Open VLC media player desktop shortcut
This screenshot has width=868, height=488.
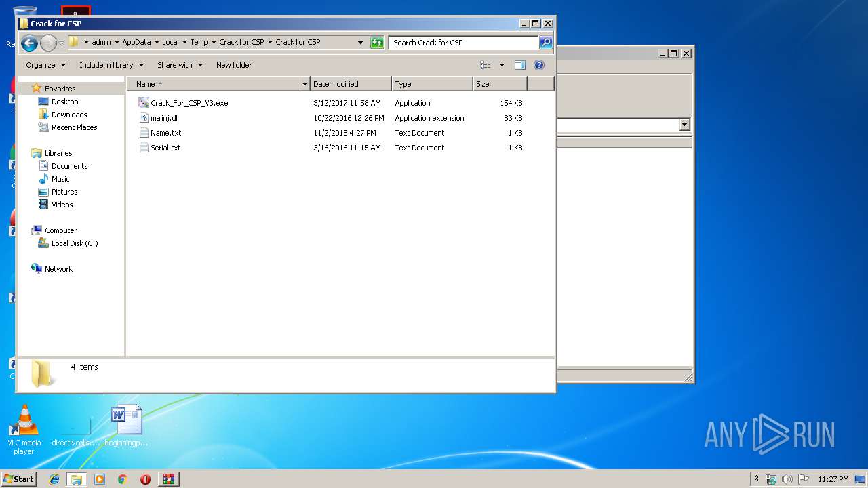[x=24, y=430]
